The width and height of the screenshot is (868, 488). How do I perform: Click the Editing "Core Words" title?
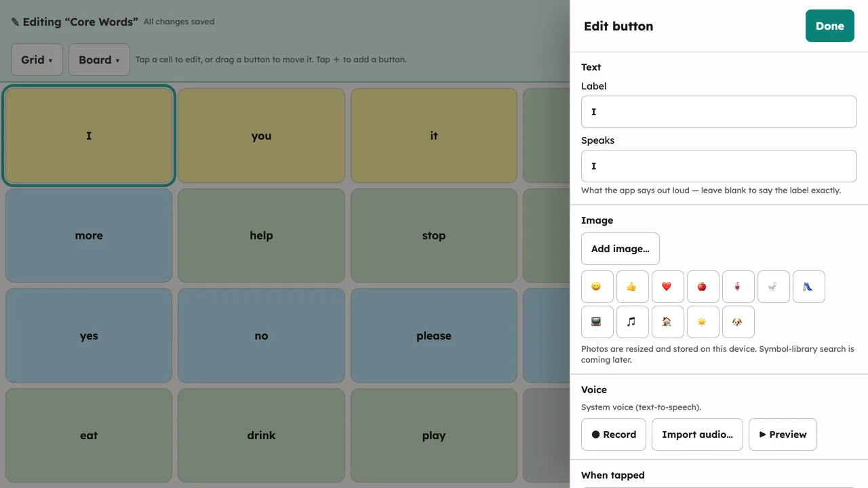point(73,22)
